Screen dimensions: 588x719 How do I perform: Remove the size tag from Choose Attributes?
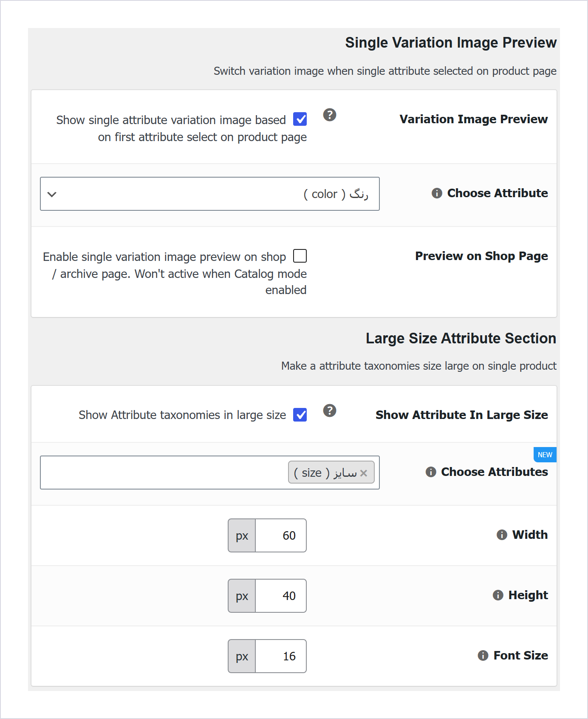click(x=364, y=473)
